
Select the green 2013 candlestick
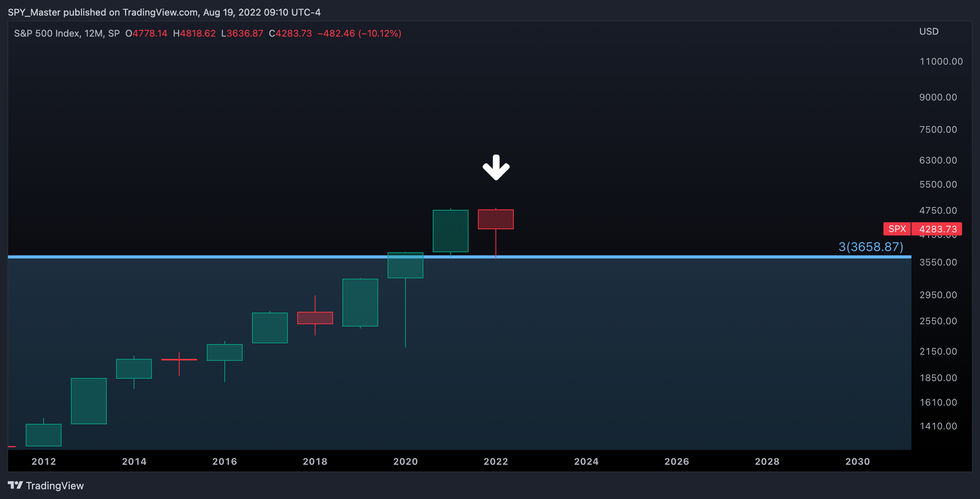tap(89, 401)
